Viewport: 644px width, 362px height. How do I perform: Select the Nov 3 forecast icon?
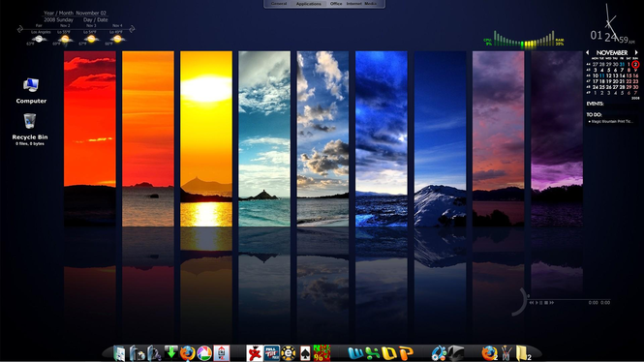point(91,39)
